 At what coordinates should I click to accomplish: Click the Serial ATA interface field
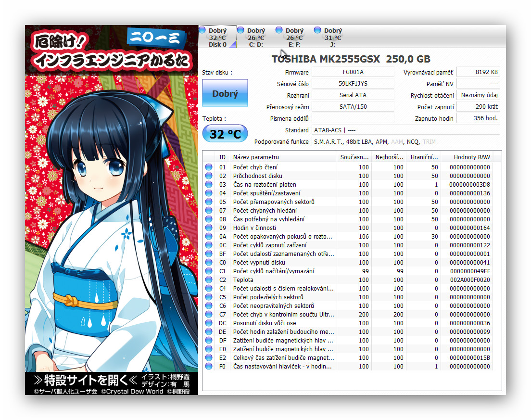[353, 95]
